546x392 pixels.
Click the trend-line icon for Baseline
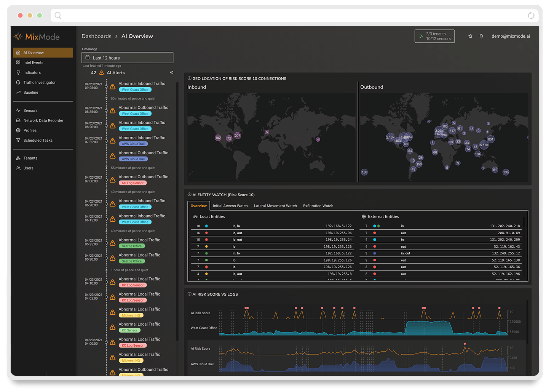[x=18, y=92]
